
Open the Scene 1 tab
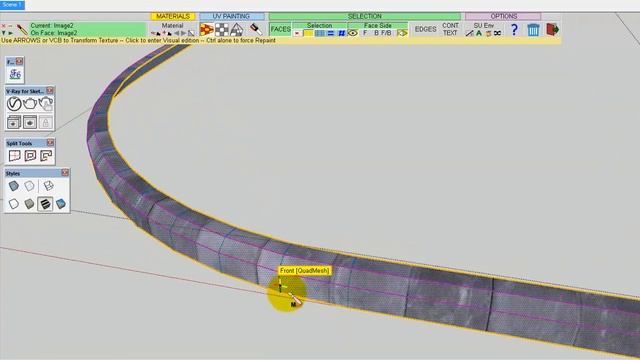12,5
